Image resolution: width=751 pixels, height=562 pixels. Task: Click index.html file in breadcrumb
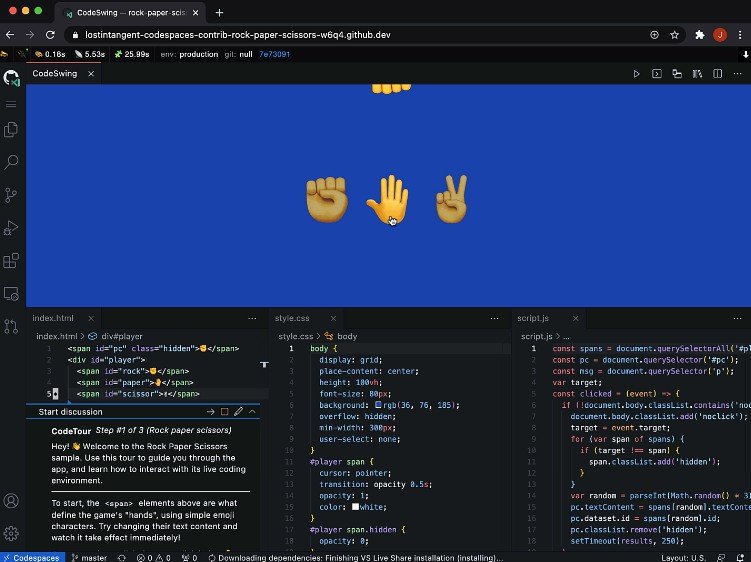pyautogui.click(x=57, y=336)
